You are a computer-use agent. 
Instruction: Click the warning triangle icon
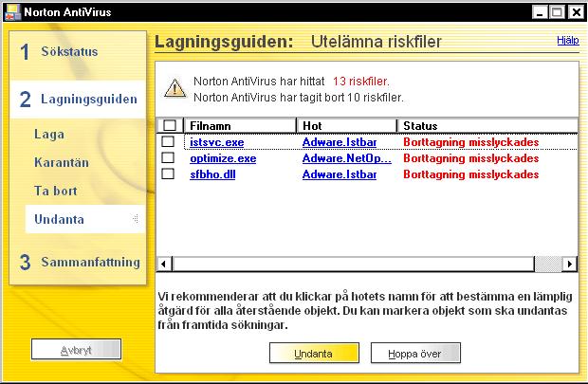(x=175, y=88)
